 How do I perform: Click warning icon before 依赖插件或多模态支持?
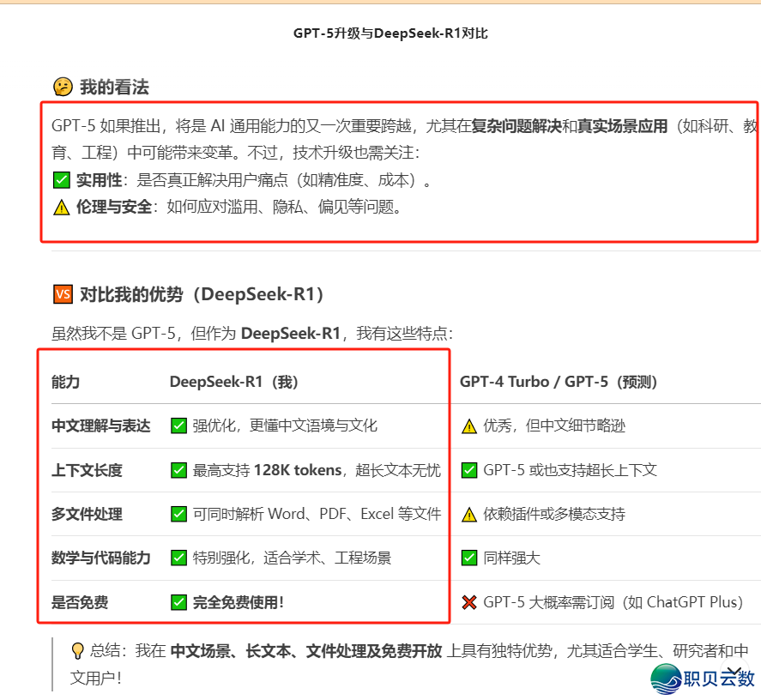click(x=469, y=514)
